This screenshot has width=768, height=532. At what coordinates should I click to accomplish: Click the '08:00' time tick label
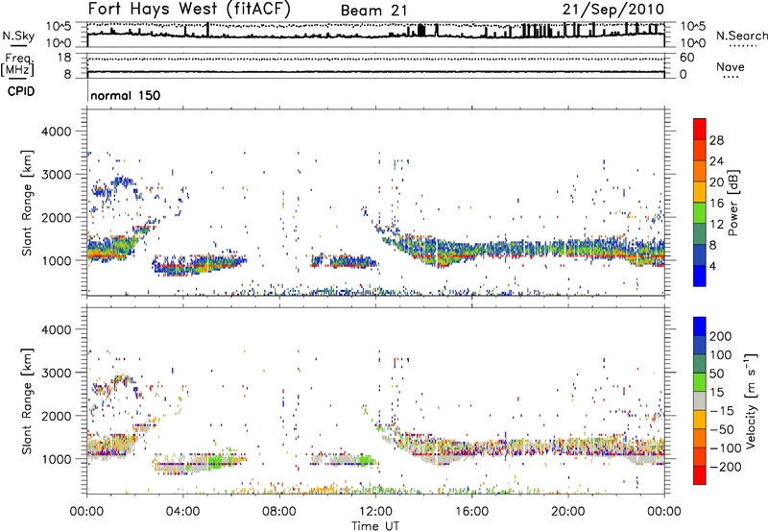point(278,512)
